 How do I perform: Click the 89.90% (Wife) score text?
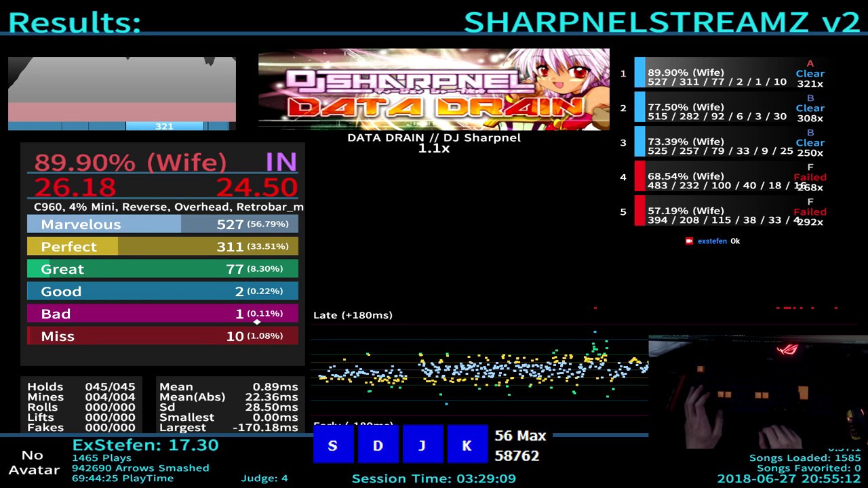130,162
